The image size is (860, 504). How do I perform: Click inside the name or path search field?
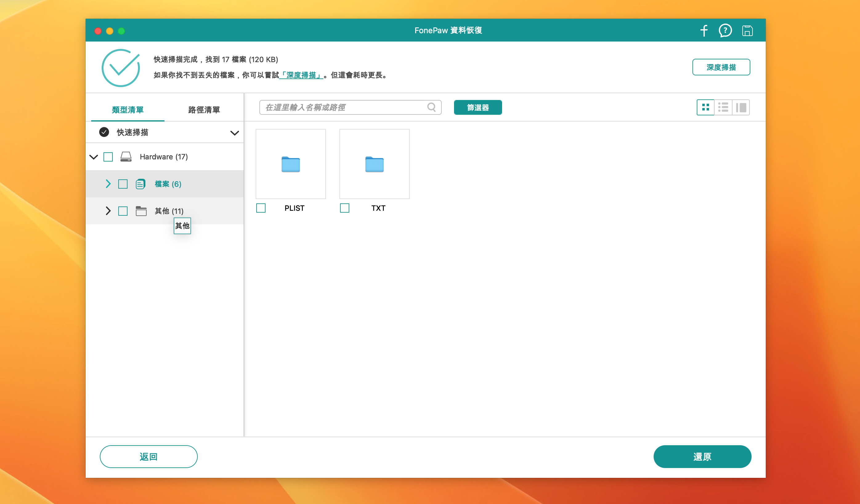point(341,107)
